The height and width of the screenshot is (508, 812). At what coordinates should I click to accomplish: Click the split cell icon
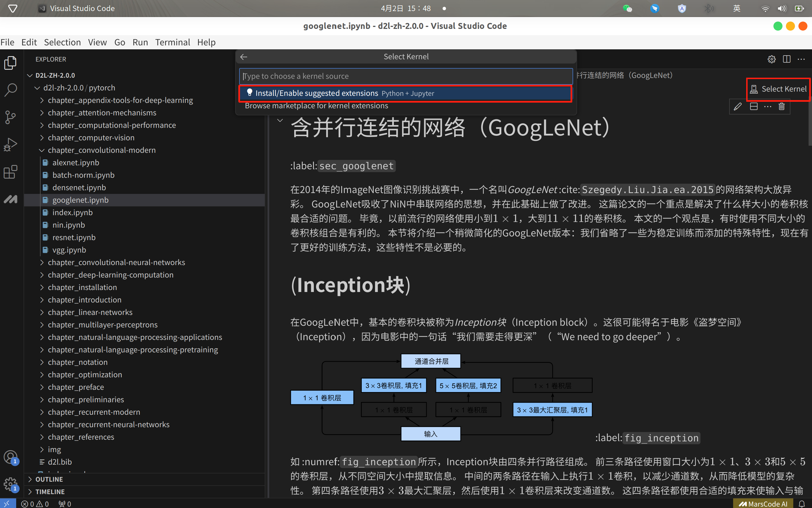[x=754, y=107]
